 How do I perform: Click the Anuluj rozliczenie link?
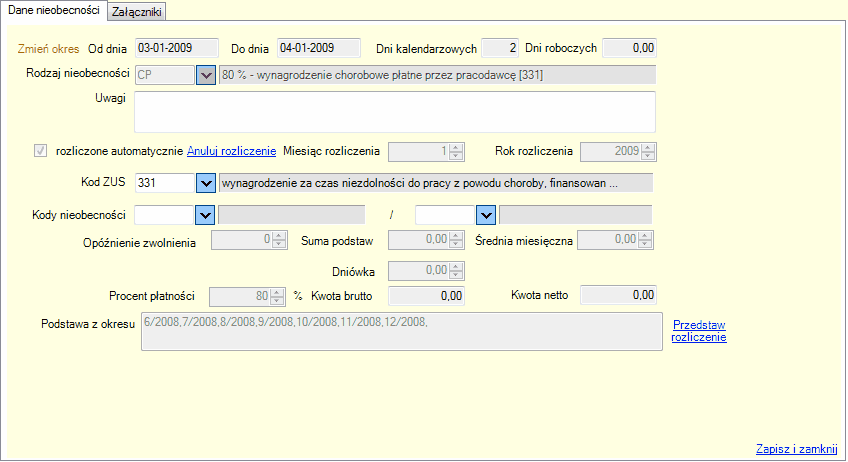[231, 151]
